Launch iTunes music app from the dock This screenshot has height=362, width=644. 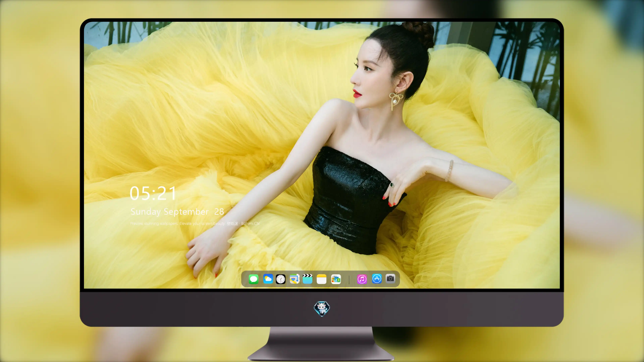click(x=362, y=279)
